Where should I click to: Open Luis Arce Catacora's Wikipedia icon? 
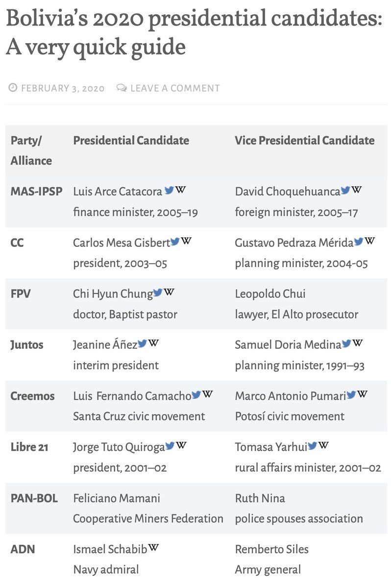point(181,190)
